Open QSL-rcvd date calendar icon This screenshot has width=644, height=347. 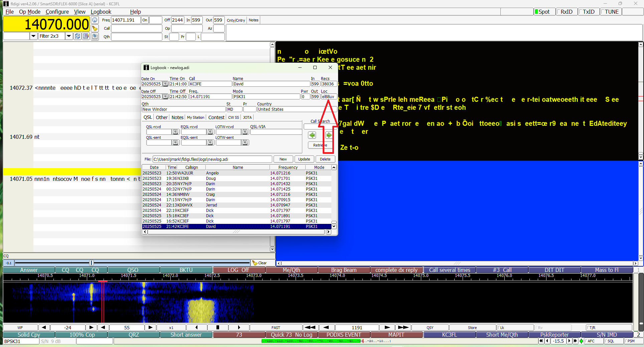[x=175, y=132]
